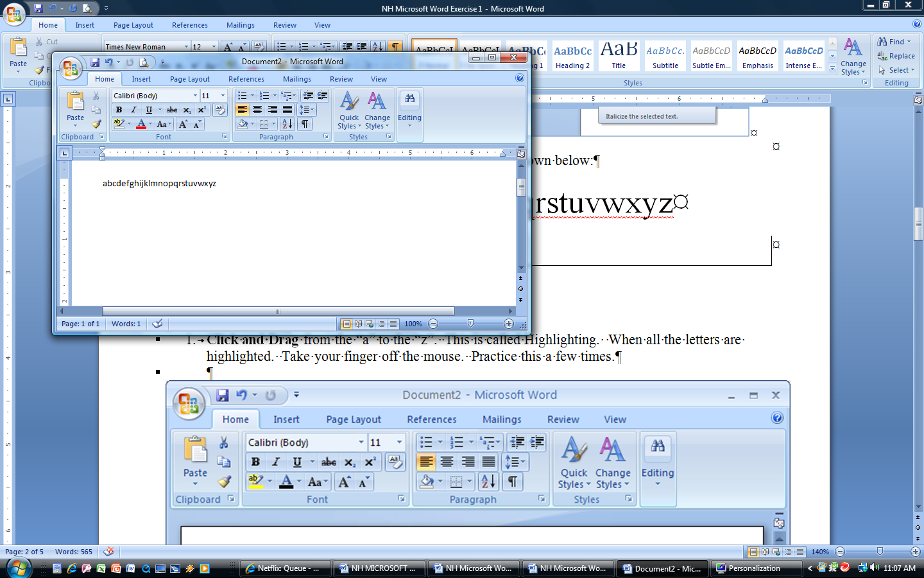Image resolution: width=924 pixels, height=578 pixels.
Task: Open font size 11 dropdown in Document2
Action: click(223, 96)
